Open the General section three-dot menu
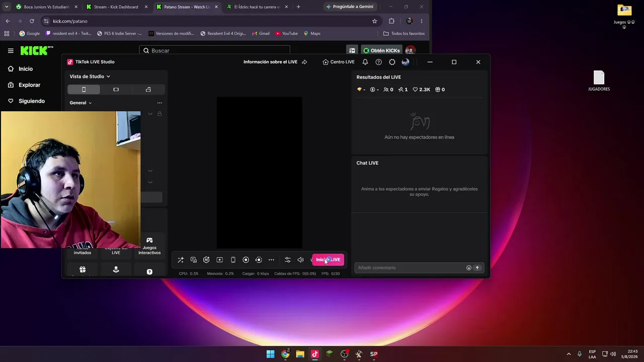This screenshot has width=644, height=362. (x=159, y=103)
